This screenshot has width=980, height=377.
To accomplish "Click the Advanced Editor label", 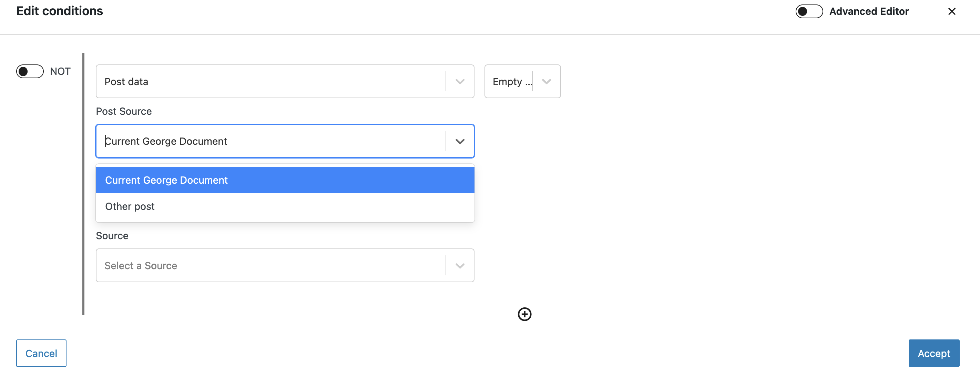I will pos(869,11).
